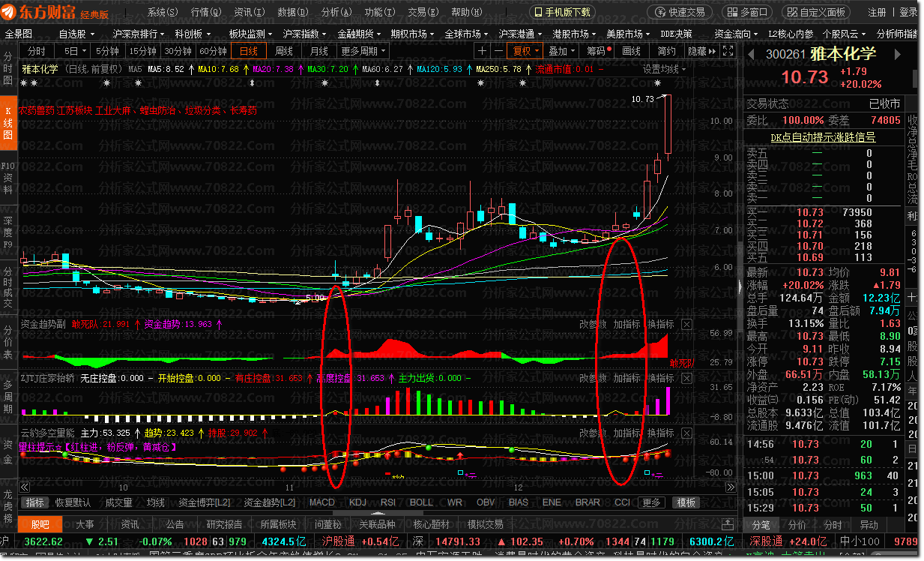Open 多窗口 multi-window view

(746, 12)
